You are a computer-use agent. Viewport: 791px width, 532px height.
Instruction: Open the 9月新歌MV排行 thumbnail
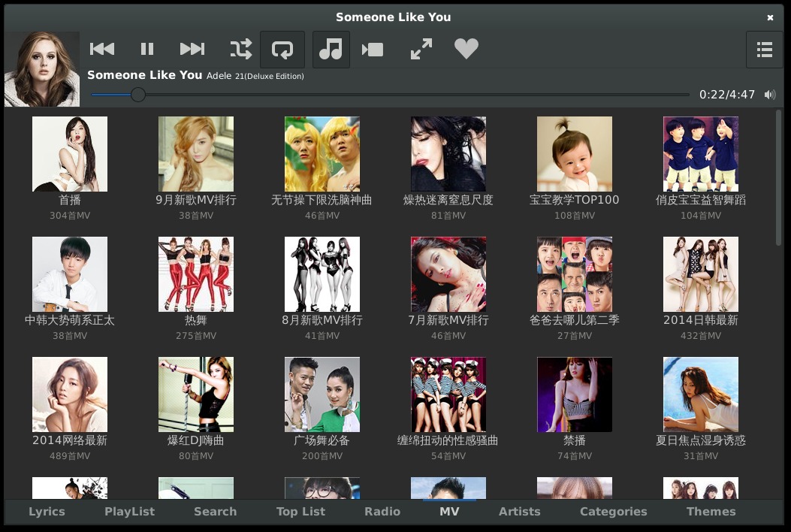click(196, 154)
